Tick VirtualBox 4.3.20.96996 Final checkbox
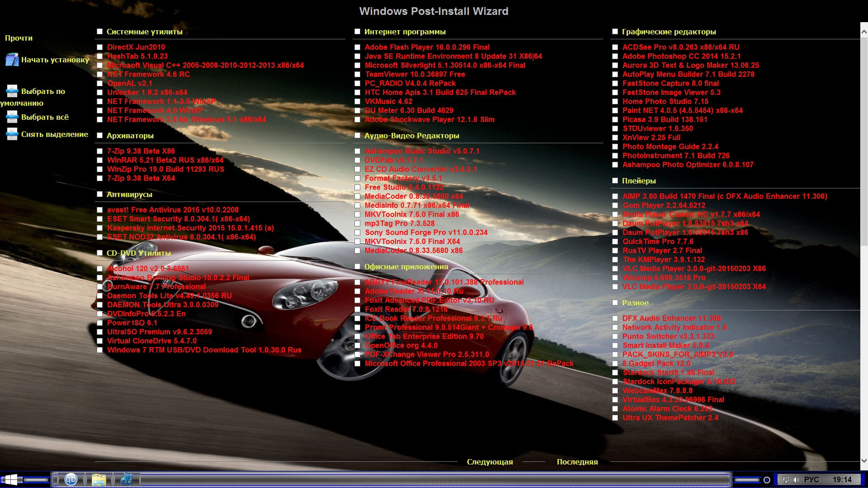The width and height of the screenshot is (868, 488). [615, 399]
